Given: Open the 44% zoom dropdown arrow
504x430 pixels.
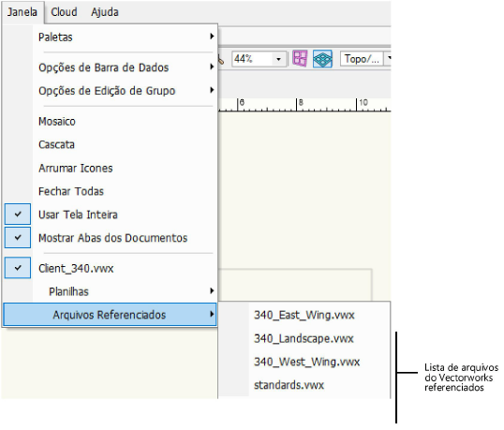Looking at the screenshot, I should tap(278, 59).
